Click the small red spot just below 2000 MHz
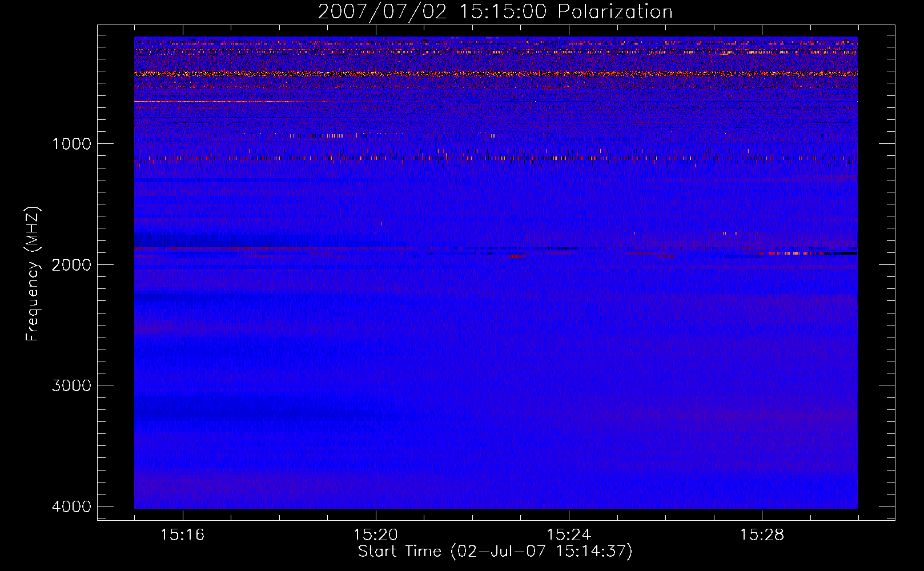Screen dimensions: 924x571 [x=517, y=256]
